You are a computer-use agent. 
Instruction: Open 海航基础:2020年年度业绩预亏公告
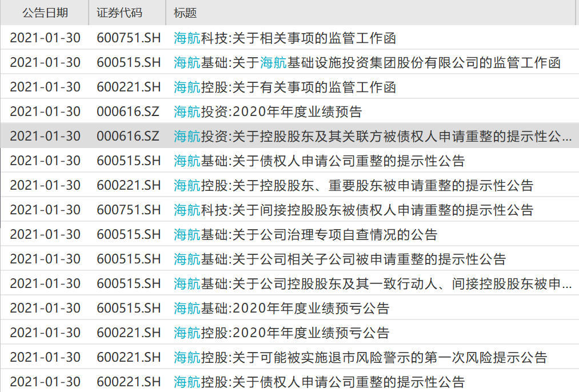pos(281,308)
